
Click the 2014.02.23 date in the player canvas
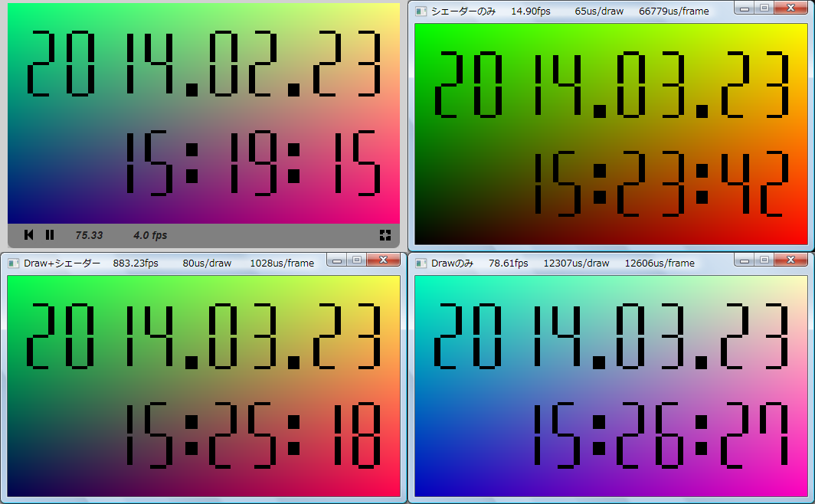(x=204, y=64)
